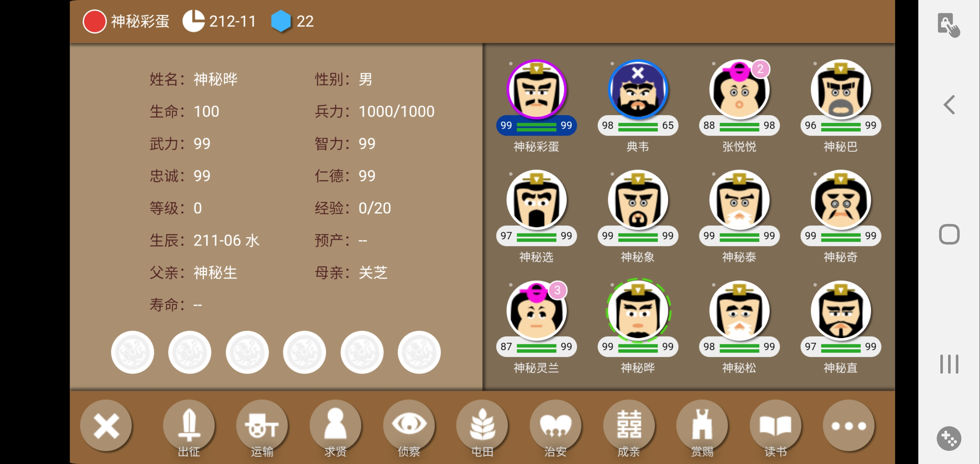This screenshot has height=464, width=980.
Task: Select character portrait 神秘灵兰
Action: (536, 310)
